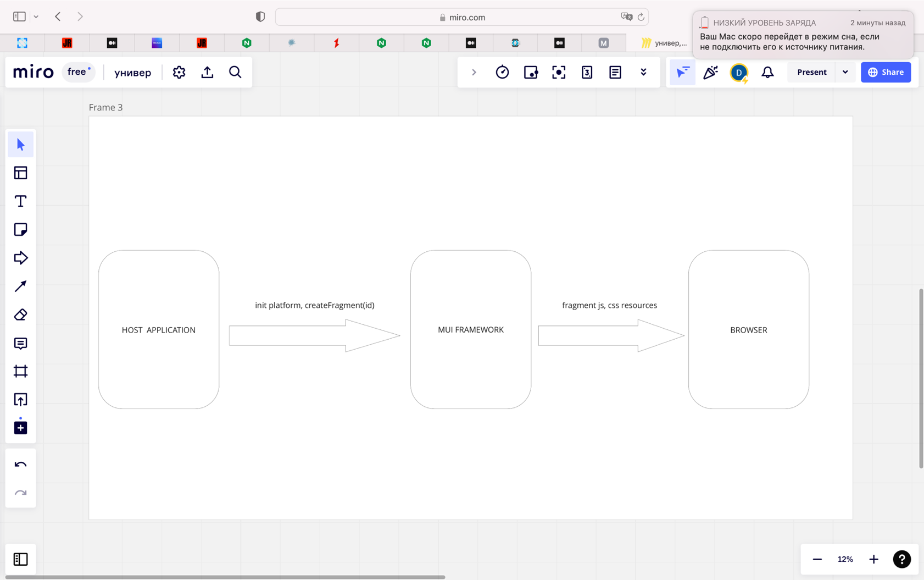Expand the collapsed toolbar chevron
The width and height of the screenshot is (924, 580).
pos(474,72)
